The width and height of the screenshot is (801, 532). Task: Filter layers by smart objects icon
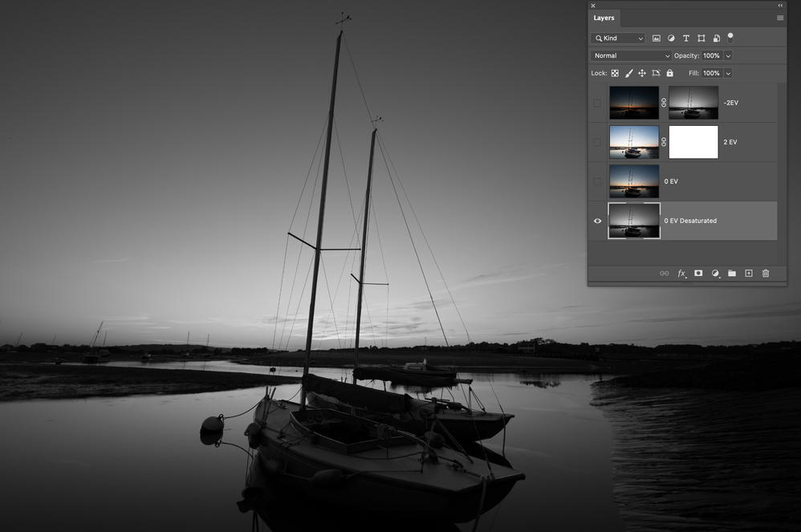(x=716, y=39)
